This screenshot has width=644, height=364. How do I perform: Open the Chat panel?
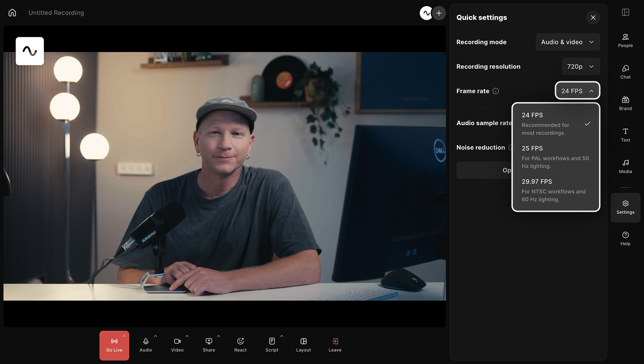click(625, 72)
